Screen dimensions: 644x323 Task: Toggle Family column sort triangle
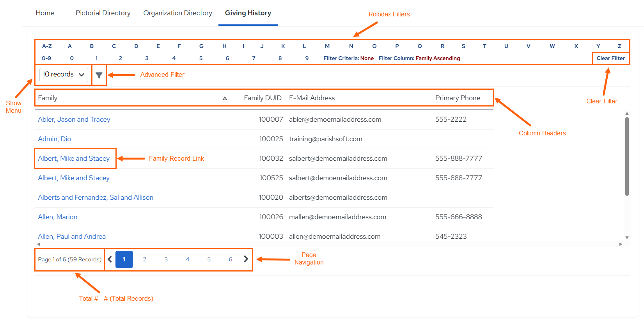[225, 98]
